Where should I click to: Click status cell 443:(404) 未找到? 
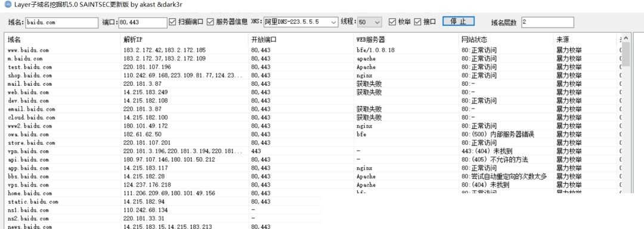click(487, 151)
